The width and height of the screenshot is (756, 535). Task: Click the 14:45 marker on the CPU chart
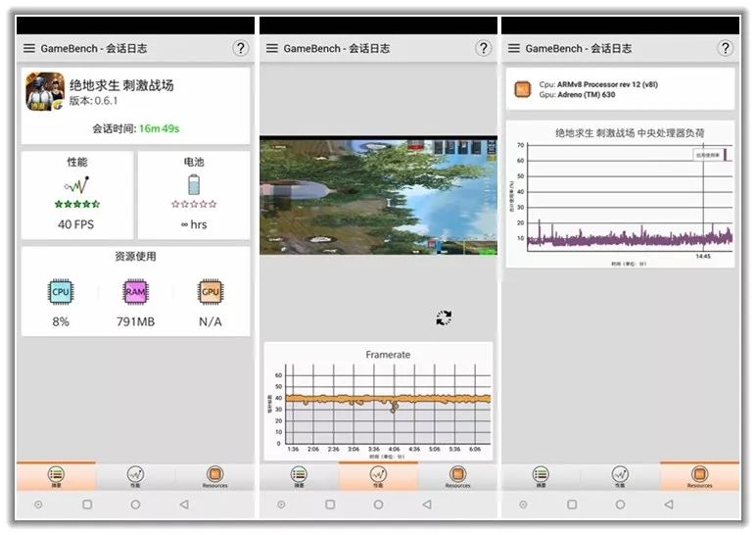(x=703, y=256)
